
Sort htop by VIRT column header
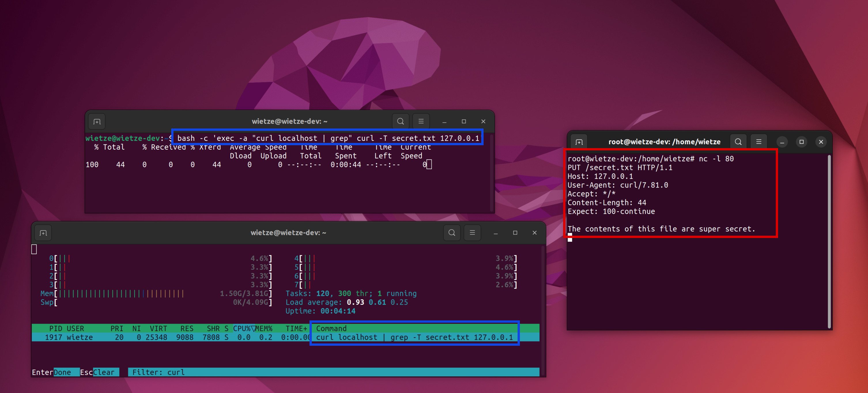pyautogui.click(x=158, y=328)
